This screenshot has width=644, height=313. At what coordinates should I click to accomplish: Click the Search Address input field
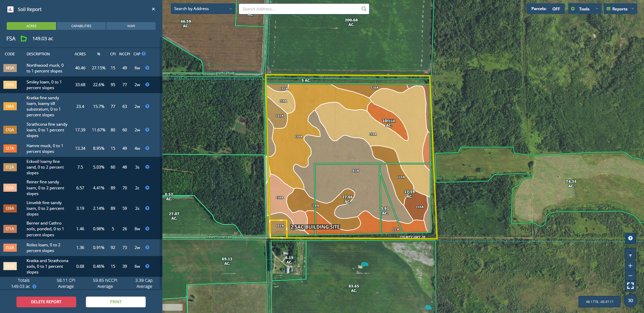point(300,9)
